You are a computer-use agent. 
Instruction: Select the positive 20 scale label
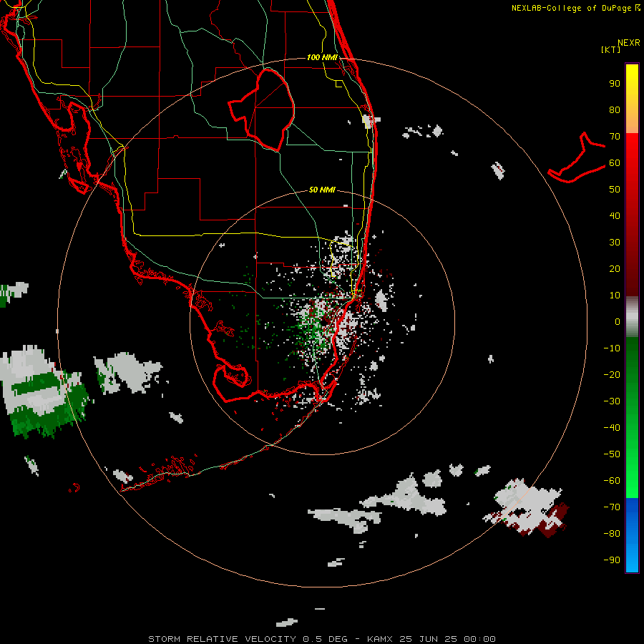click(615, 268)
